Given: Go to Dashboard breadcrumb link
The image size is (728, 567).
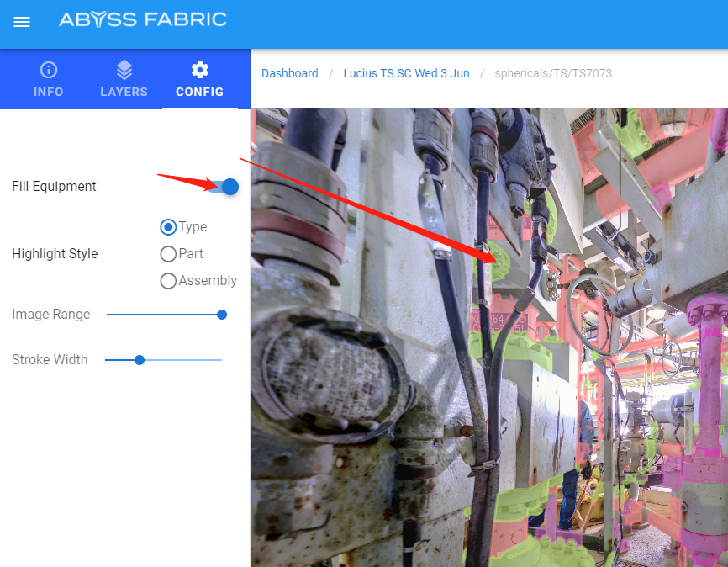Looking at the screenshot, I should [289, 73].
